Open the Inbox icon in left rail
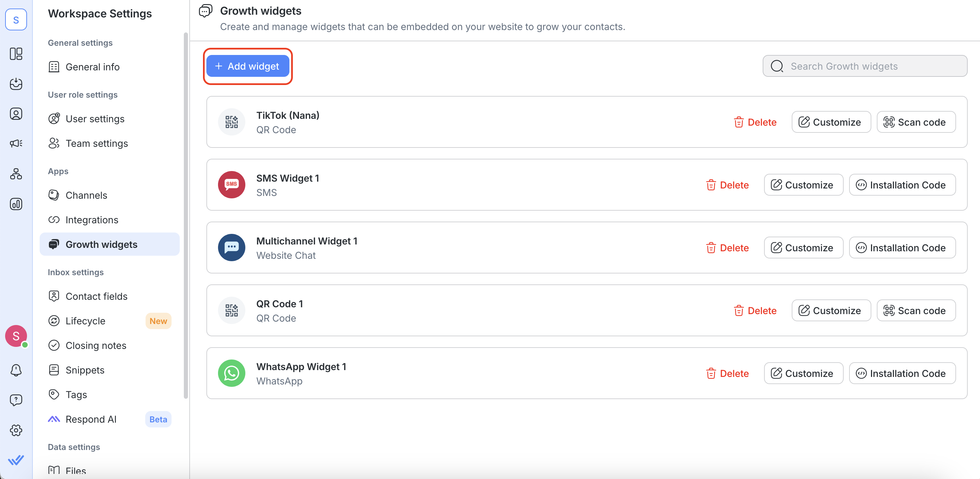Viewport: 980px width, 479px height. click(16, 84)
